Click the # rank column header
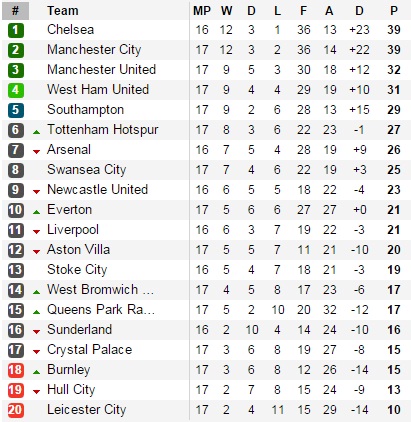411x422 pixels. 15,11
